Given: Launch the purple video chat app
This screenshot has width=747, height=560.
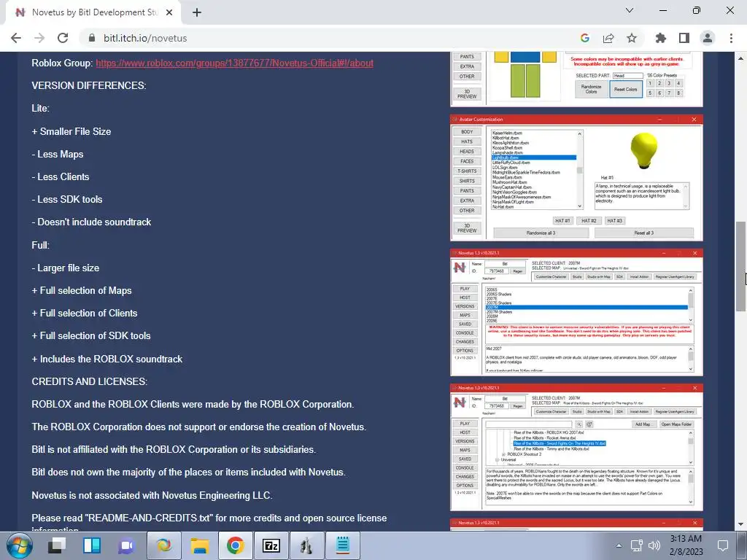Looking at the screenshot, I should pyautogui.click(x=127, y=545).
